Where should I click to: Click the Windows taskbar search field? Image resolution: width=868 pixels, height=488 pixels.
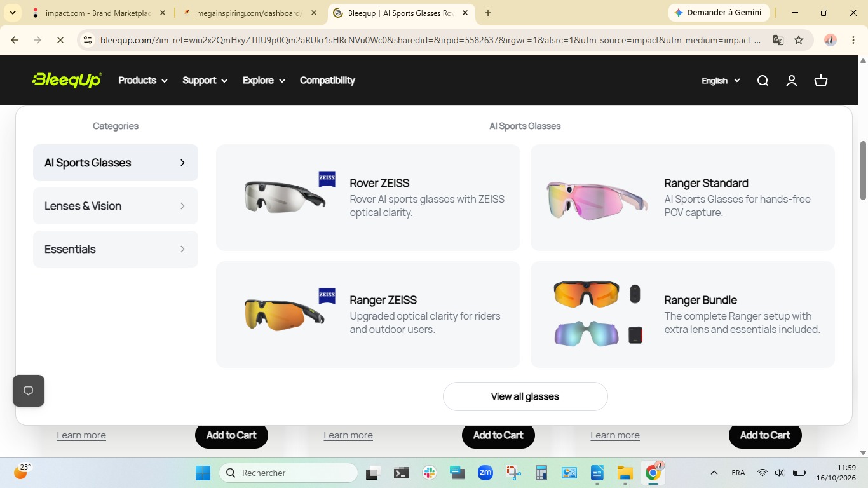[x=288, y=473]
